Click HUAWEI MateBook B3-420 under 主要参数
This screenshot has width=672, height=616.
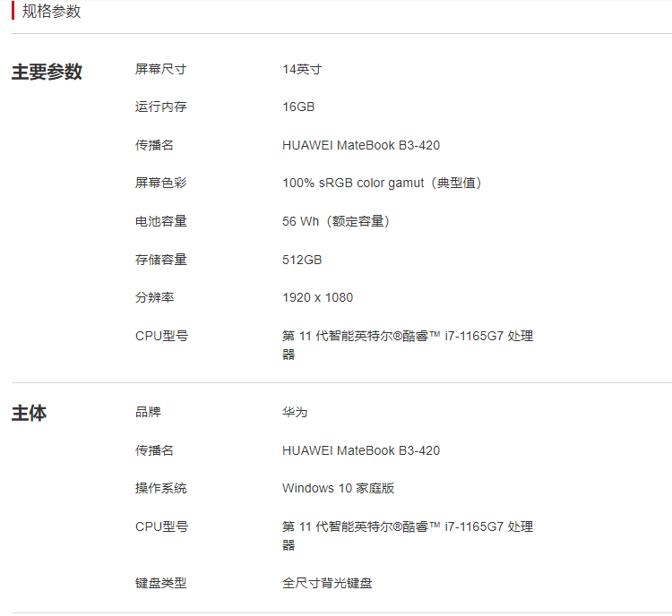point(361,145)
